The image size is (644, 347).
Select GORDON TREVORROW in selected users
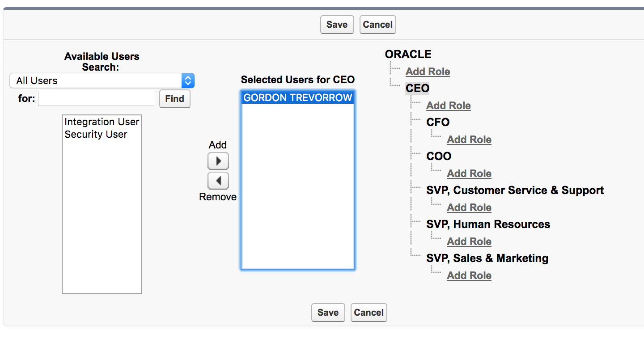pyautogui.click(x=298, y=97)
